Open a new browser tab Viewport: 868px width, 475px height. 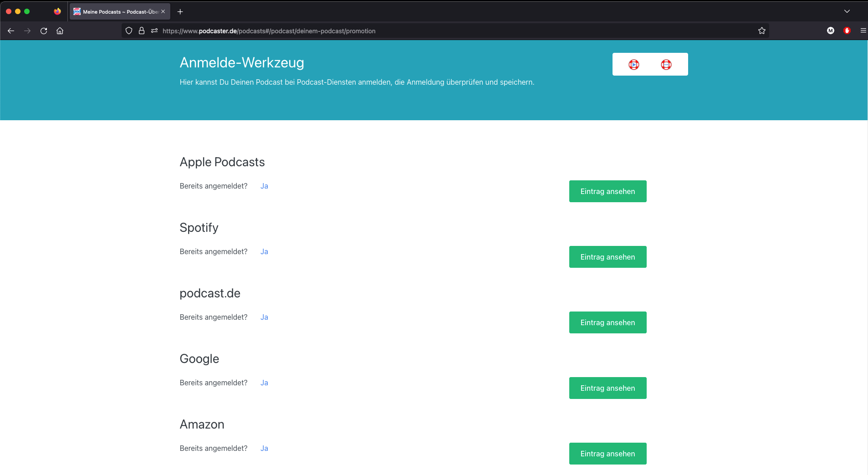pos(180,12)
